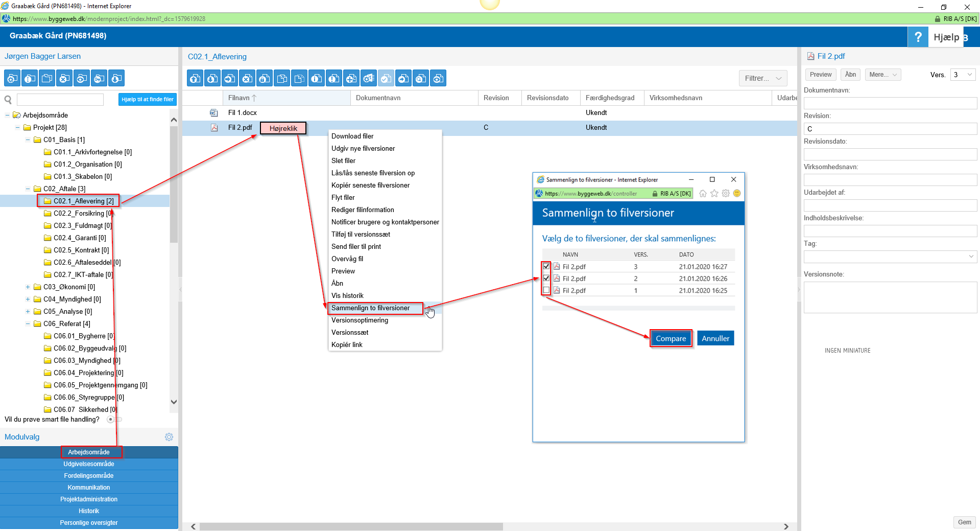
Task: Click the download file icon in file toolbar
Action: (212, 78)
